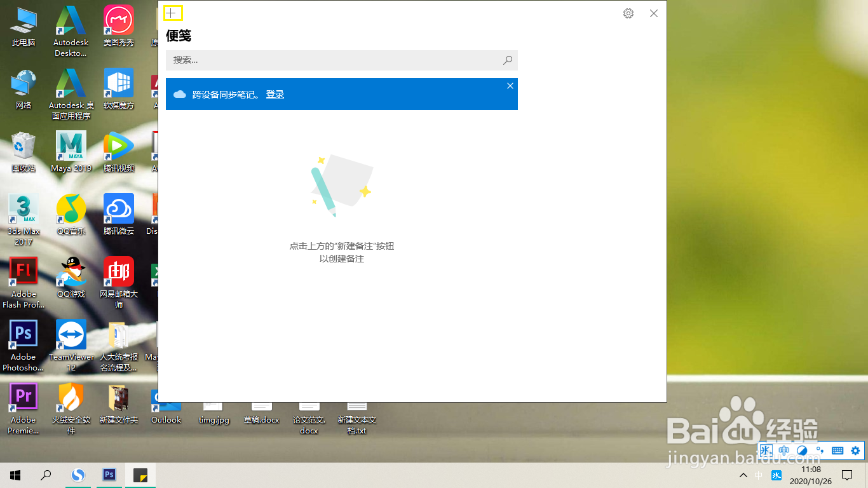
Task: Expand hidden system tray icons
Action: click(x=743, y=475)
